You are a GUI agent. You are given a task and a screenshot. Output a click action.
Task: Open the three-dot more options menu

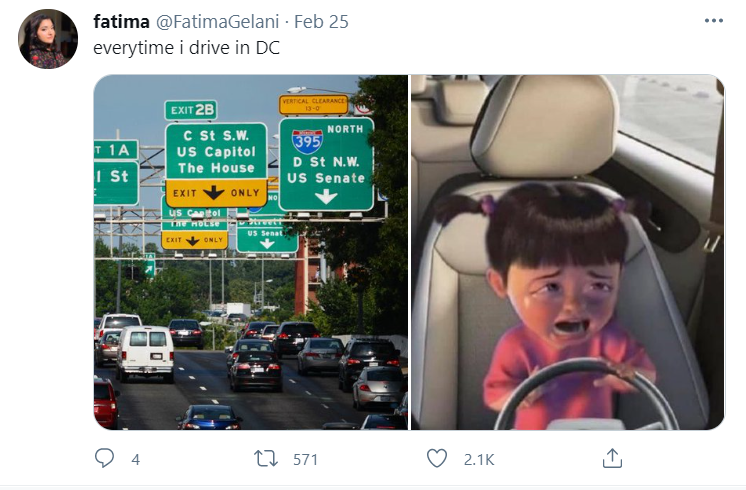point(712,21)
